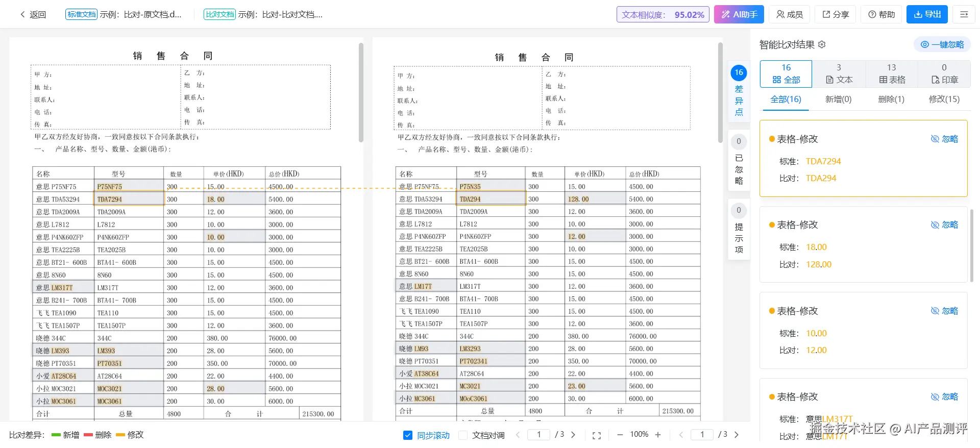The width and height of the screenshot is (980, 448).
Task: Zoom out with the minus icon
Action: pyautogui.click(x=620, y=435)
